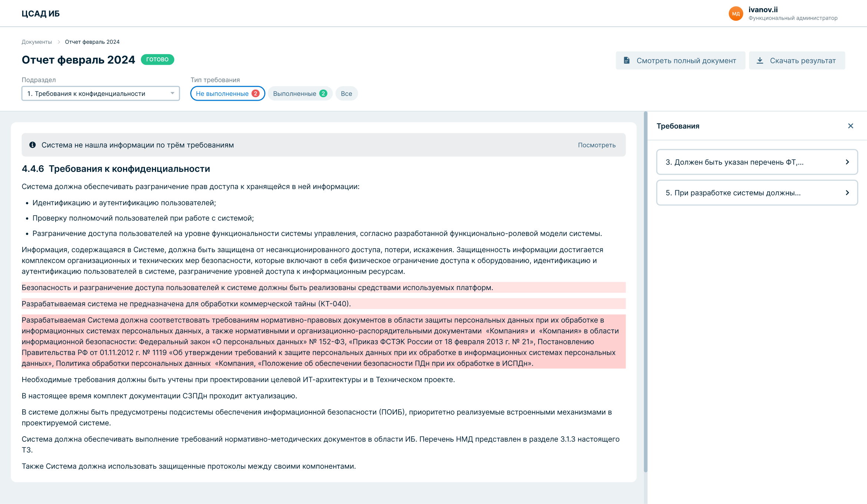This screenshot has width=867, height=504.
Task: Click the document icon in 'Смотреть полный документ'
Action: click(x=626, y=60)
